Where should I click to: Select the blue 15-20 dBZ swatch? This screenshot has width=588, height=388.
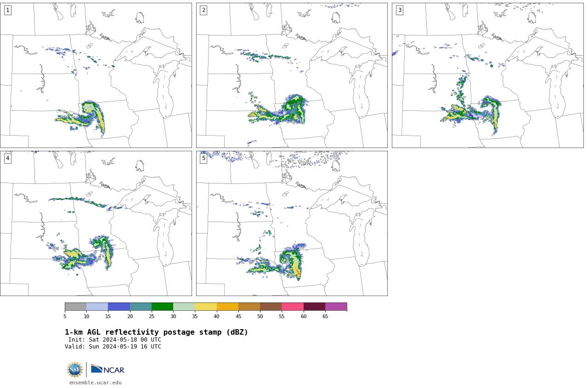[119, 307]
